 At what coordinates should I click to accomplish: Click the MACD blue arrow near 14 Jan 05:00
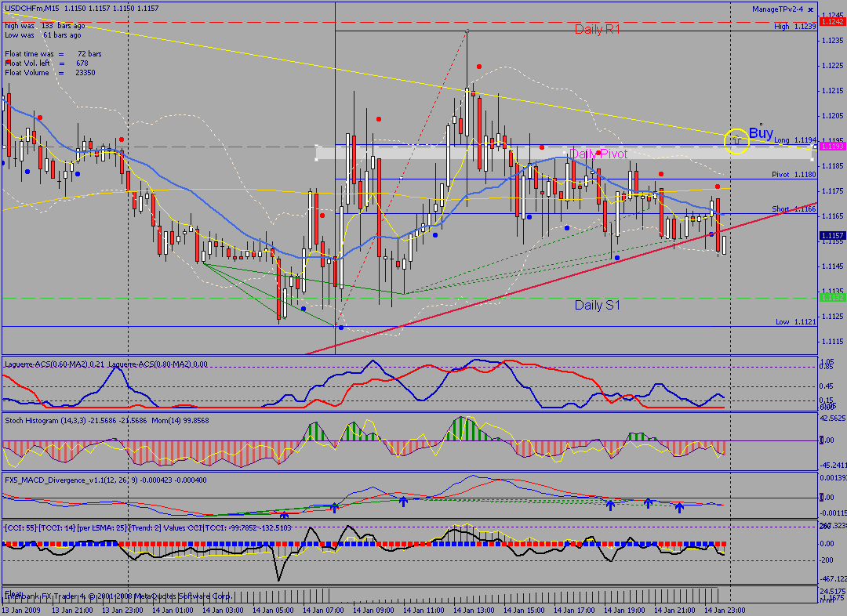pyautogui.click(x=284, y=516)
